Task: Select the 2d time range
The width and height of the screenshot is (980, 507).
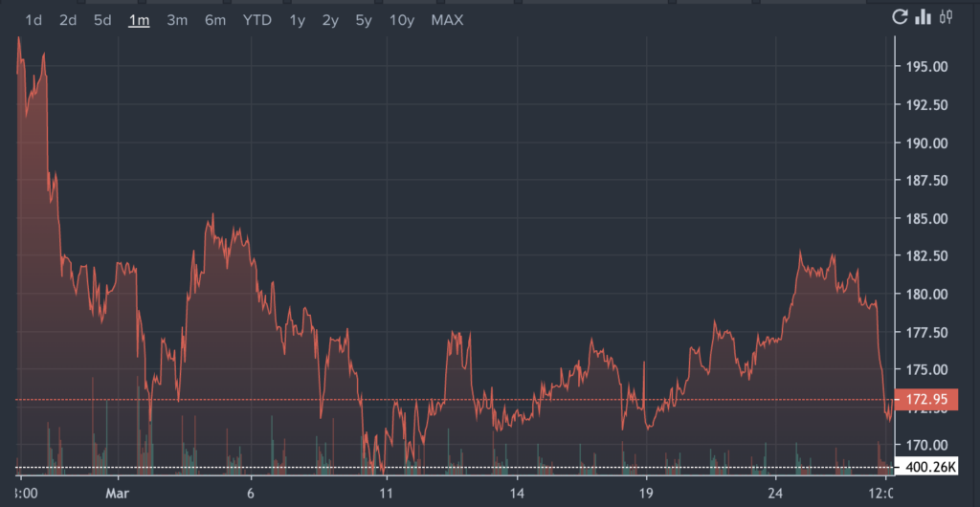Action: [x=68, y=20]
